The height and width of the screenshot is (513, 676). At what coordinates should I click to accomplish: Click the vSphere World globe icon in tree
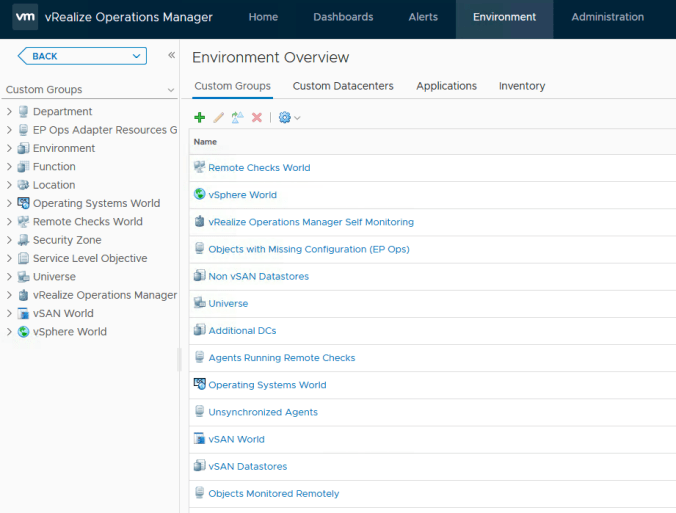click(x=23, y=332)
